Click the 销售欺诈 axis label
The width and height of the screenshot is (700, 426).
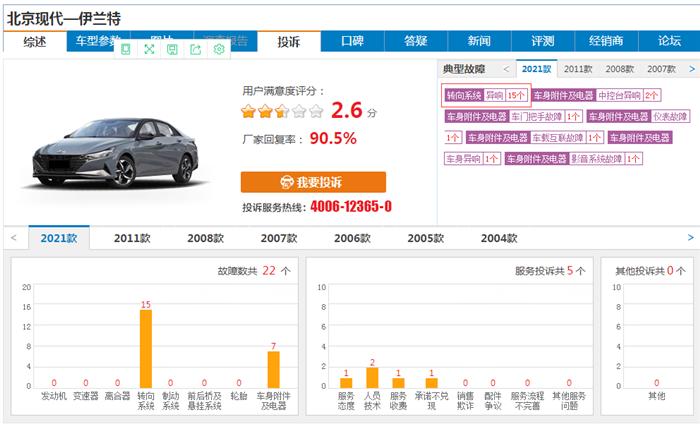(x=465, y=401)
